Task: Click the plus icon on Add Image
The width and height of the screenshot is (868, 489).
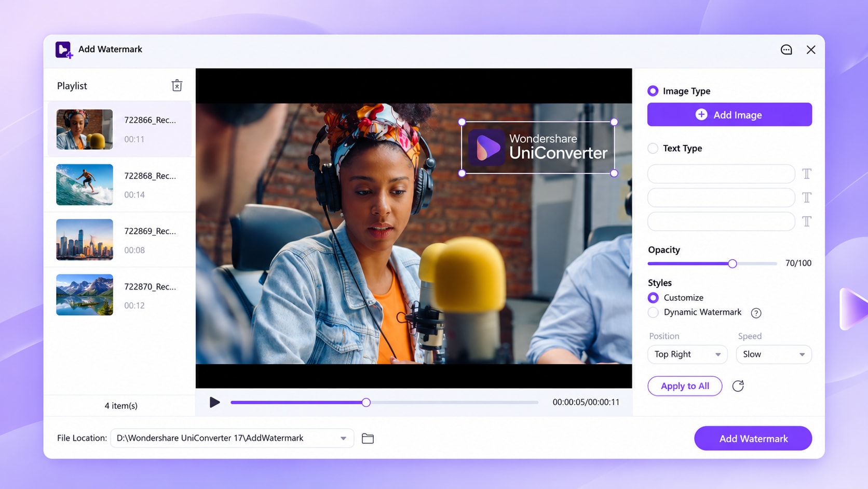Action: (x=701, y=115)
